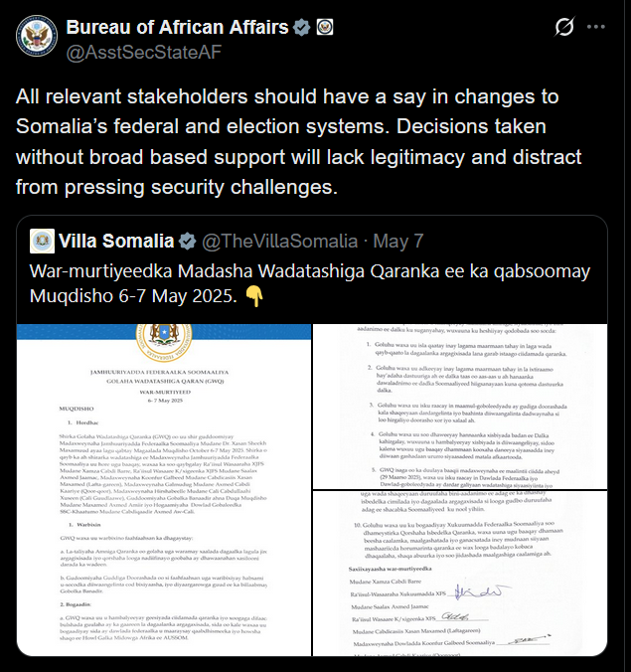631x672 pixels.
Task: Open the three-dot more options menu
Action: click(595, 27)
